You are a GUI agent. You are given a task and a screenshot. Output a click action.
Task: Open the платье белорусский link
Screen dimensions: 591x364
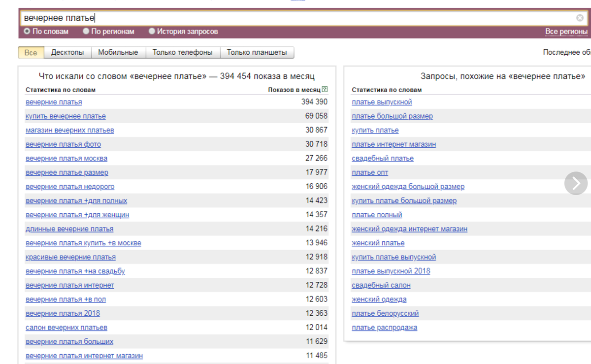pos(385,313)
